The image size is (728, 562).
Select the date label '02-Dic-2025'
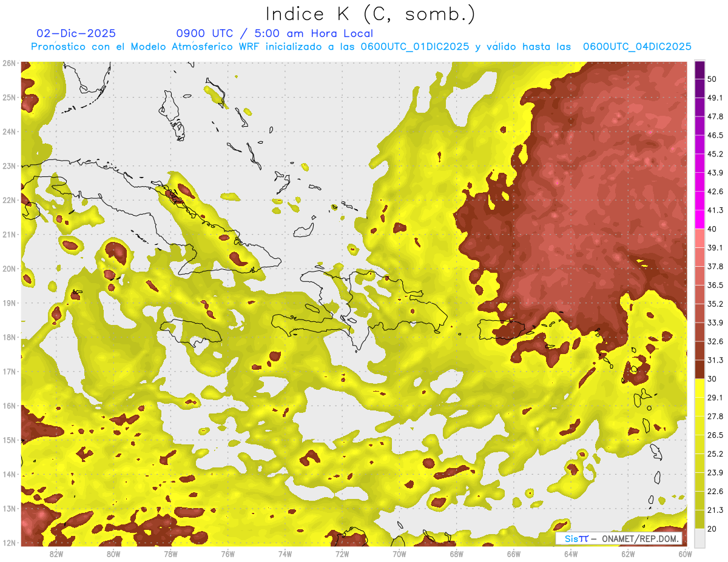point(76,33)
